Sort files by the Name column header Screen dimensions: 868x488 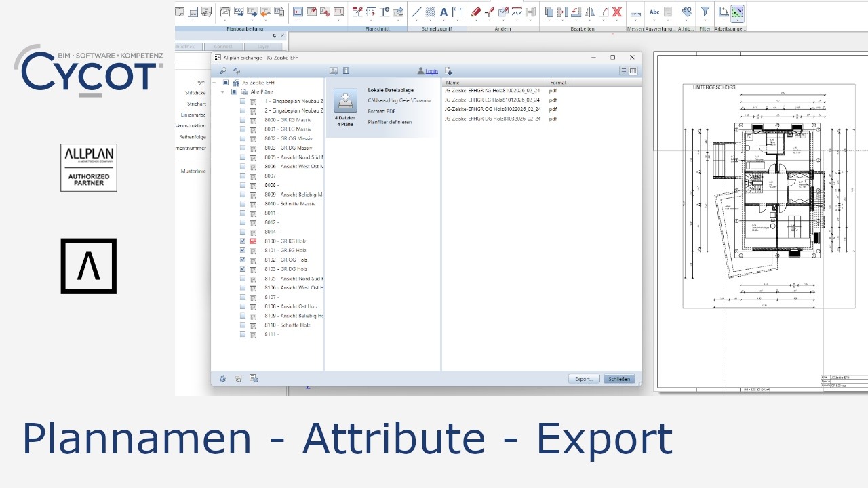495,83
